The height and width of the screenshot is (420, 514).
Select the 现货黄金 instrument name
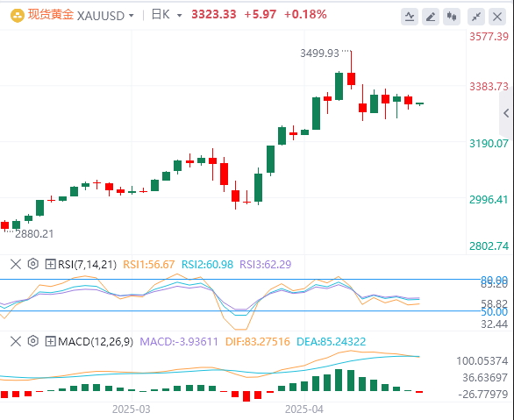click(x=51, y=15)
